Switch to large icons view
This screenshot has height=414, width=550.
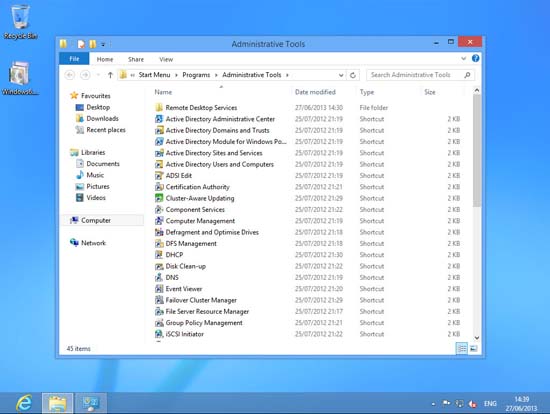click(x=474, y=348)
